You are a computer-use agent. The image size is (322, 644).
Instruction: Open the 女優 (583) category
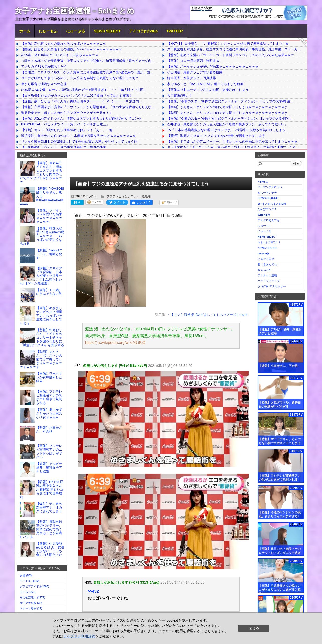click(x=26, y=575)
